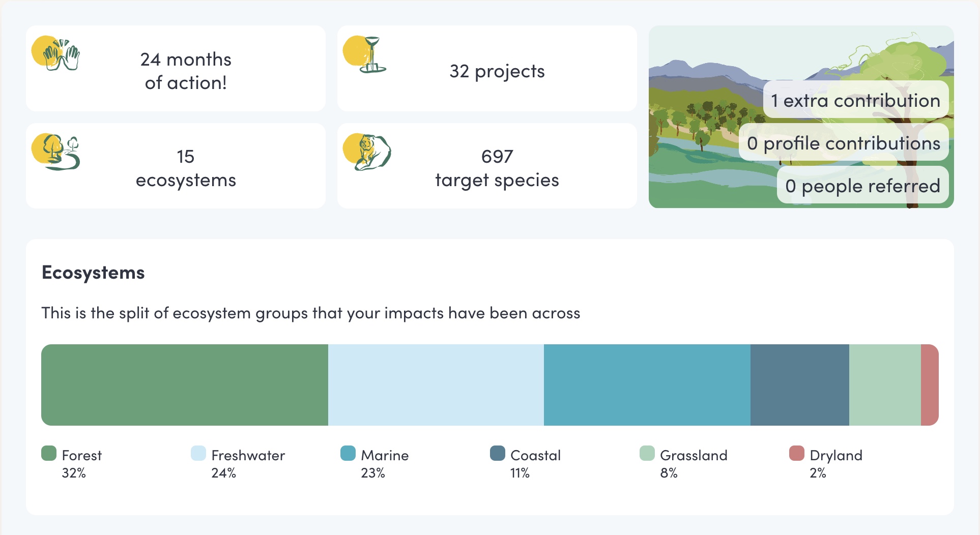Click the pale blue Freshwater bar segment
Image resolution: width=980 pixels, height=535 pixels.
(436, 385)
